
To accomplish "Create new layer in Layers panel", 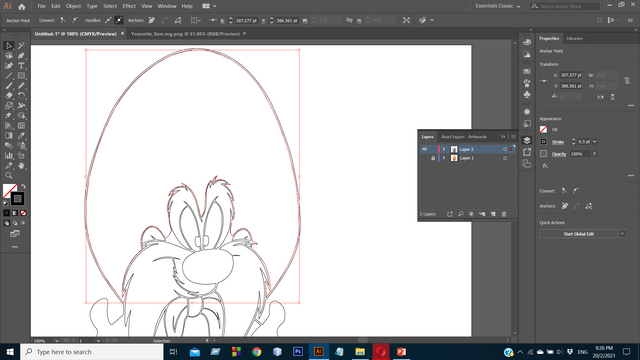I will [493, 214].
